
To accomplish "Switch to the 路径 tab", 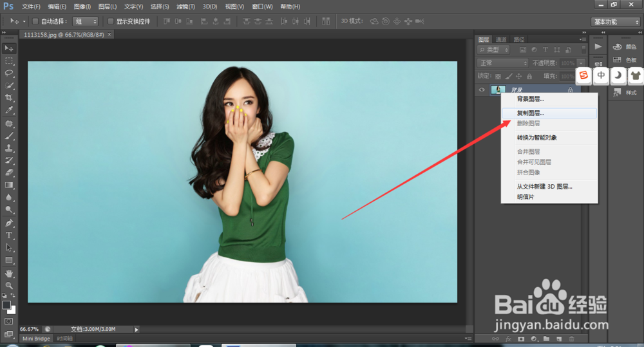I will [518, 39].
